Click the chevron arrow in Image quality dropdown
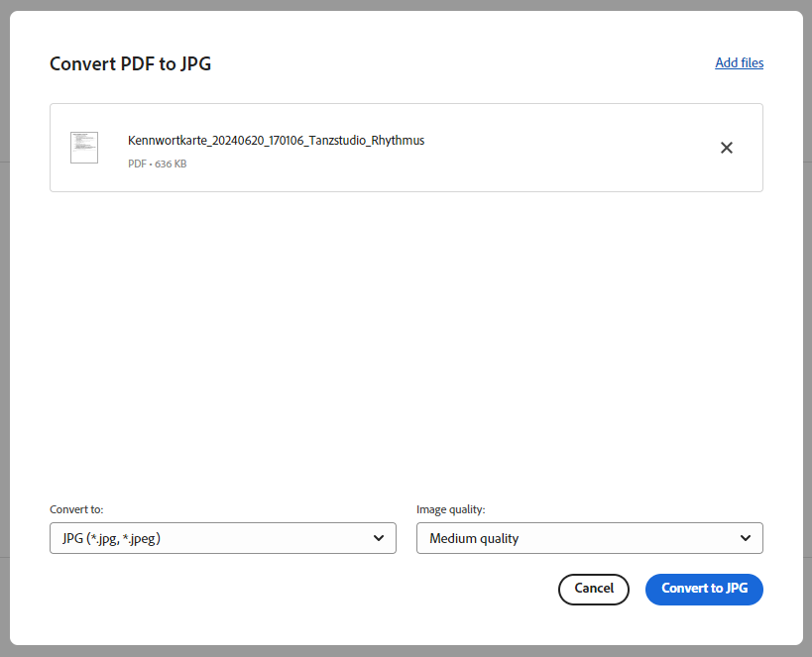This screenshot has width=812, height=657. click(746, 538)
